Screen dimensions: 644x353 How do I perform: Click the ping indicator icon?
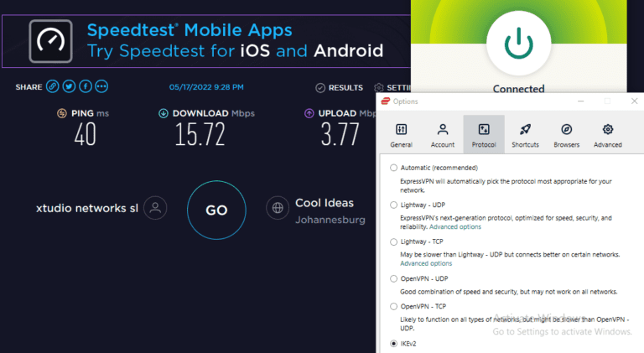pyautogui.click(x=62, y=113)
